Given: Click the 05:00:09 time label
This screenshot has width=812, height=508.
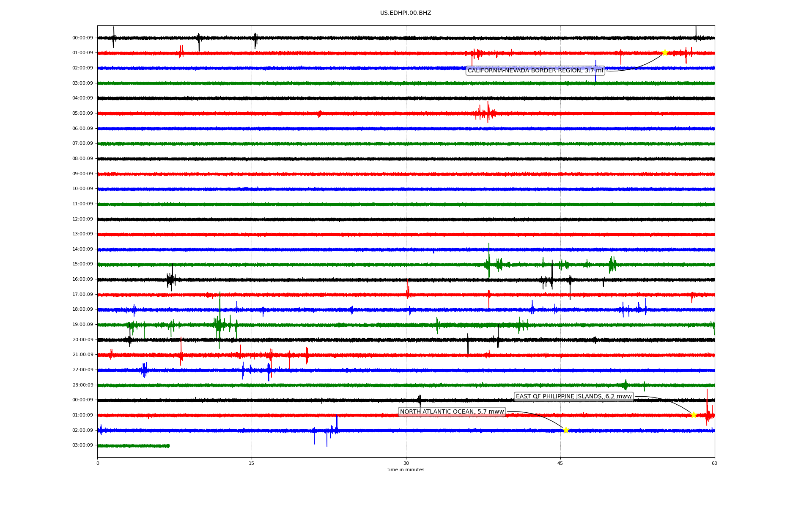Looking at the screenshot, I should click(82, 113).
